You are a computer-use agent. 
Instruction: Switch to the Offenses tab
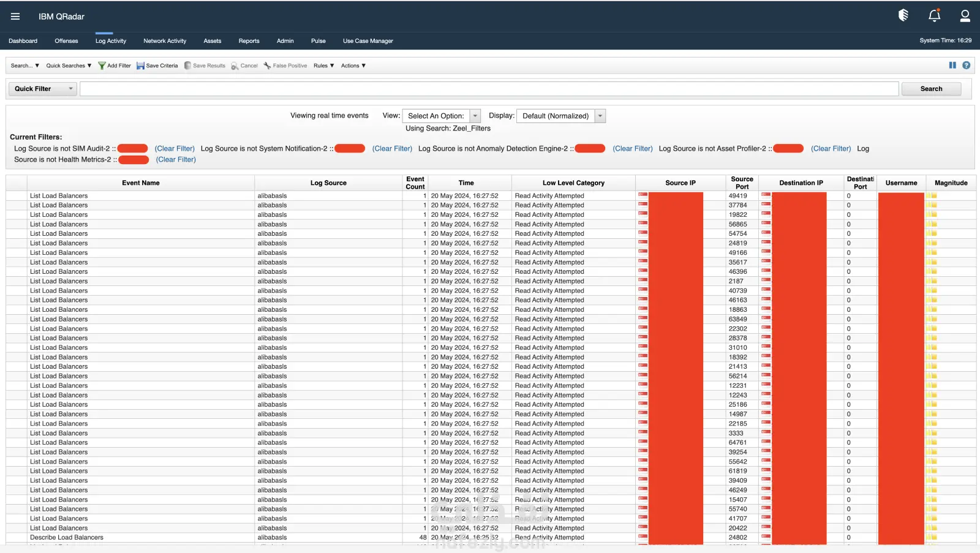click(x=66, y=41)
